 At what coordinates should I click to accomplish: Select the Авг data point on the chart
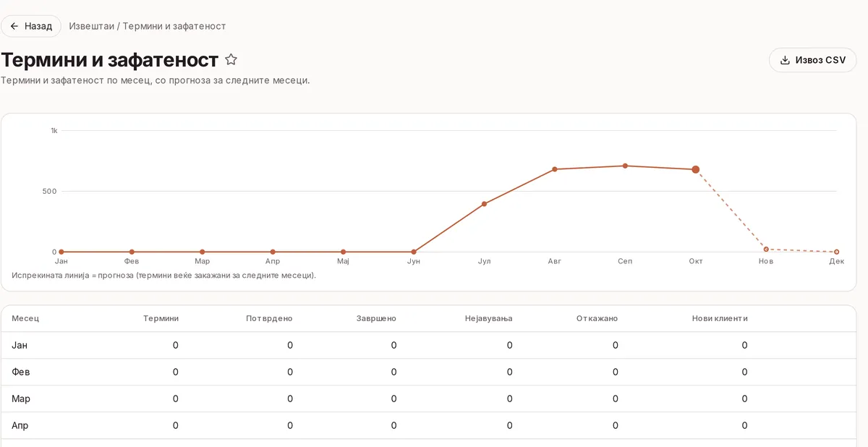[555, 169]
